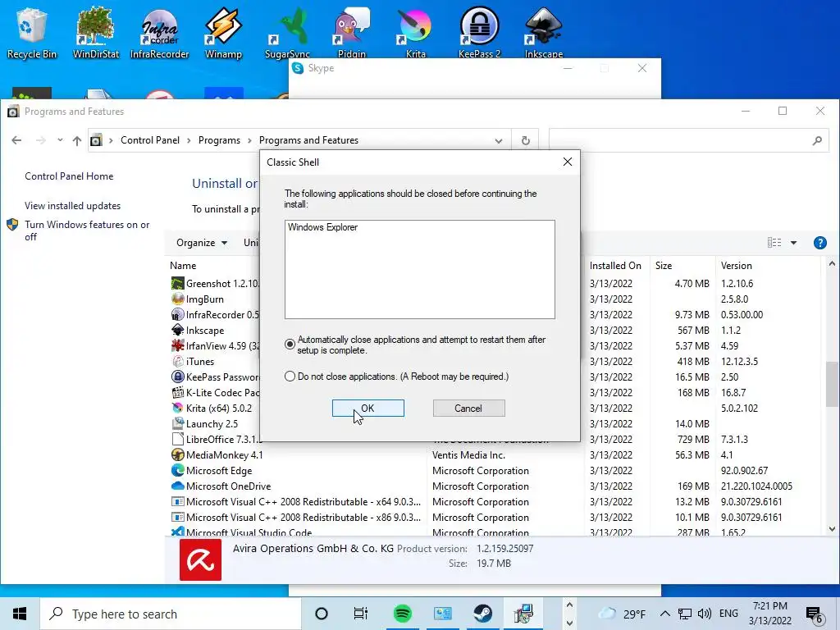840x630 pixels.
Task: Sort by the Version column header
Action: 737,266
